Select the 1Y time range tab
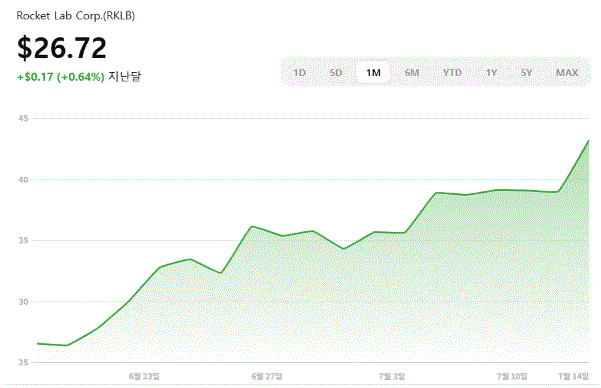 491,72
